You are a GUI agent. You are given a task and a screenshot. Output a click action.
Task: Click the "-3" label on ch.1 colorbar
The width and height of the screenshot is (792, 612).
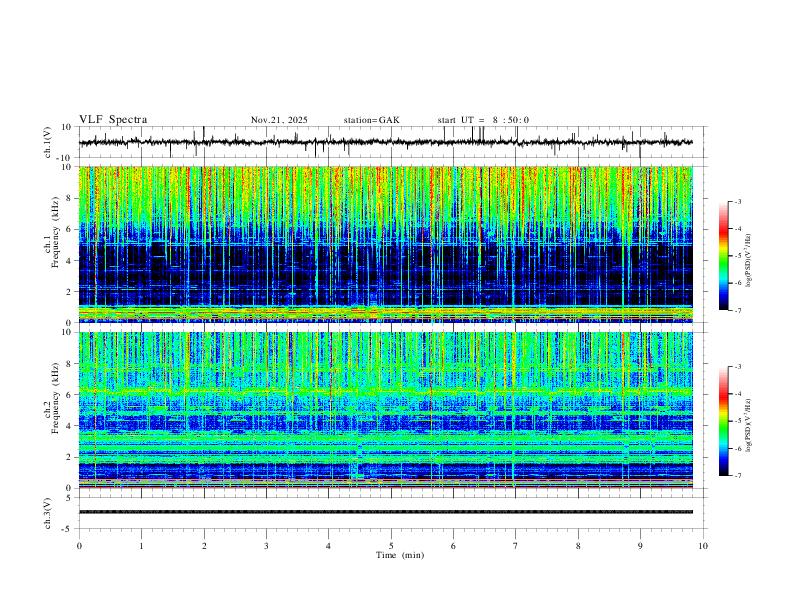click(x=738, y=201)
